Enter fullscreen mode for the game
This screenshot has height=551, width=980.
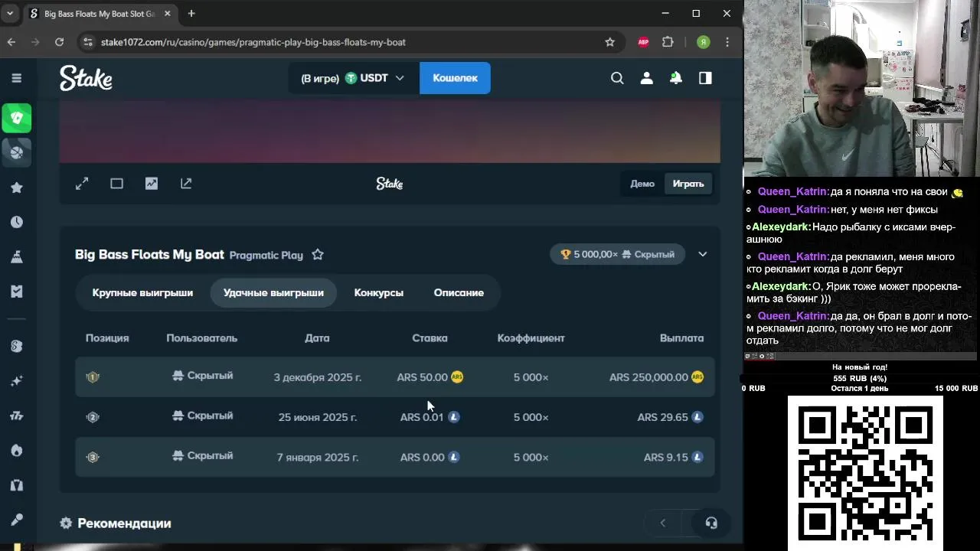click(82, 184)
